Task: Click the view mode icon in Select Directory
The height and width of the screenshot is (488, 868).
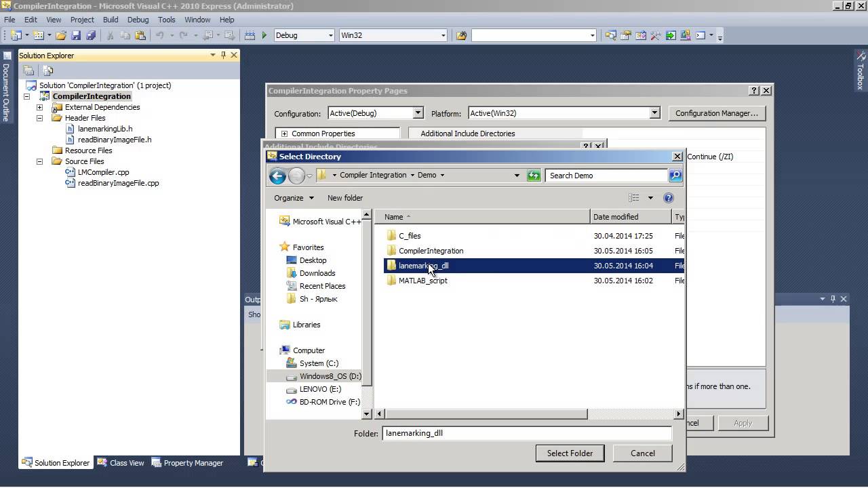Action: click(634, 198)
